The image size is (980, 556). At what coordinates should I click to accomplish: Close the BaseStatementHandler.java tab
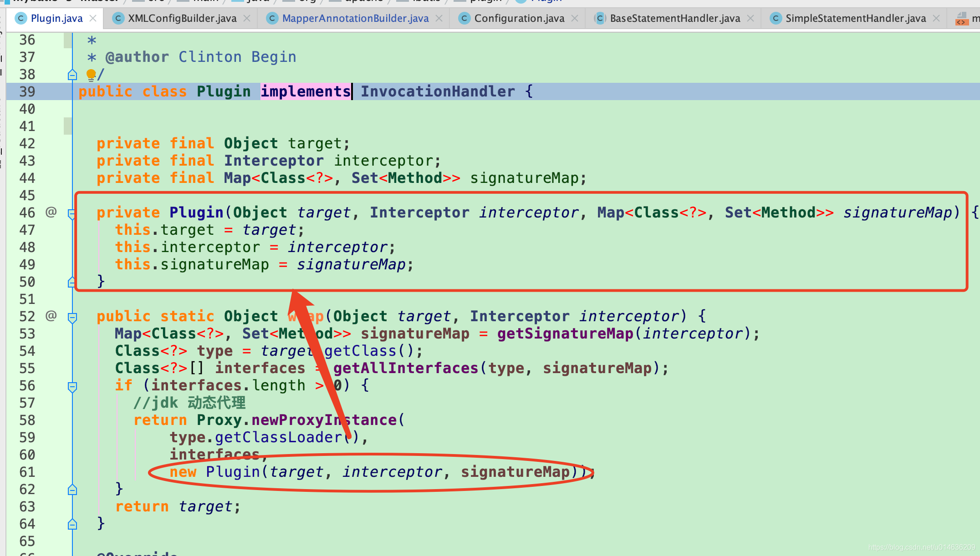click(x=750, y=18)
